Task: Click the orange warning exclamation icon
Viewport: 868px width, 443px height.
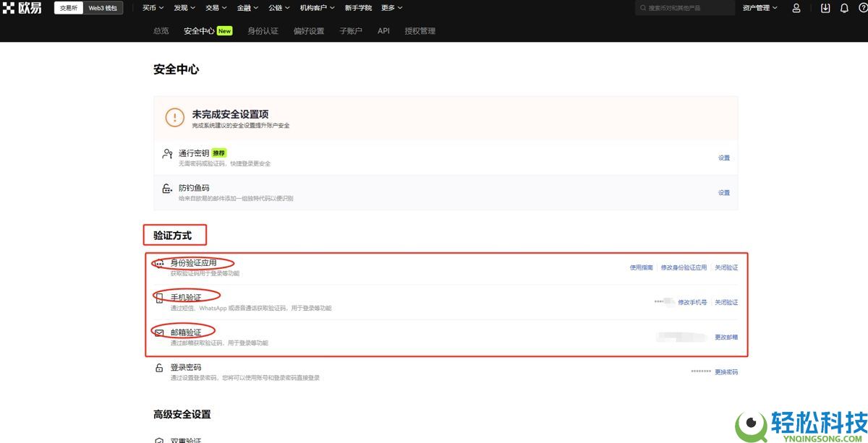Action: [x=175, y=117]
